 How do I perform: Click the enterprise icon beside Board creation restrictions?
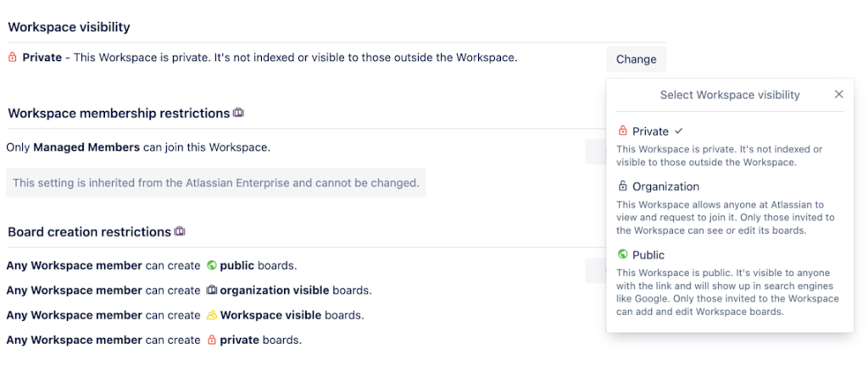pos(180,231)
